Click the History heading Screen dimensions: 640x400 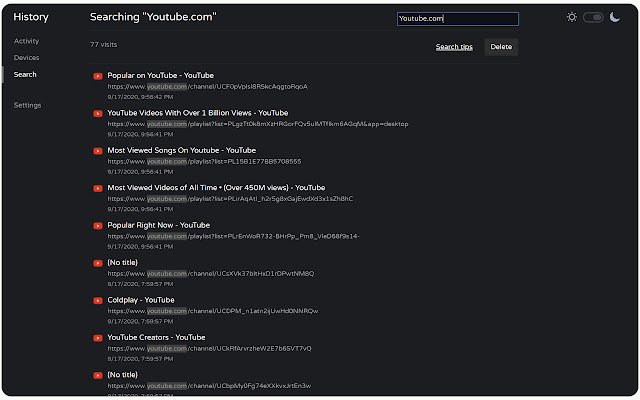click(x=31, y=17)
